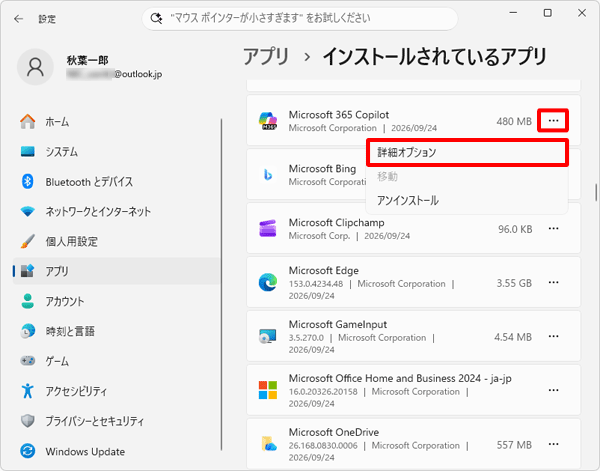Close the Settings window
600x471 pixels.
click(x=582, y=13)
